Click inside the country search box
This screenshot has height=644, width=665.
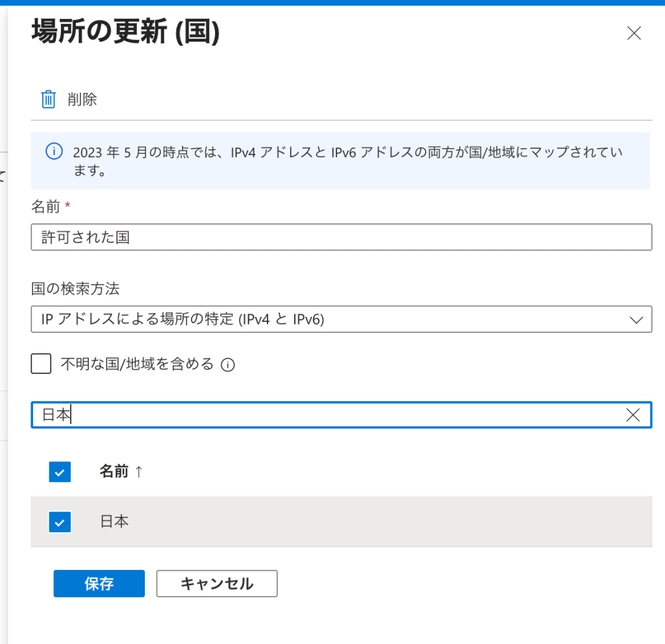325,415
